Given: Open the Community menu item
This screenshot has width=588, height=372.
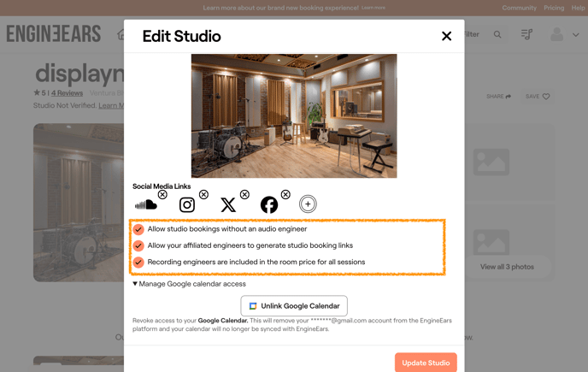Looking at the screenshot, I should tap(519, 8).
